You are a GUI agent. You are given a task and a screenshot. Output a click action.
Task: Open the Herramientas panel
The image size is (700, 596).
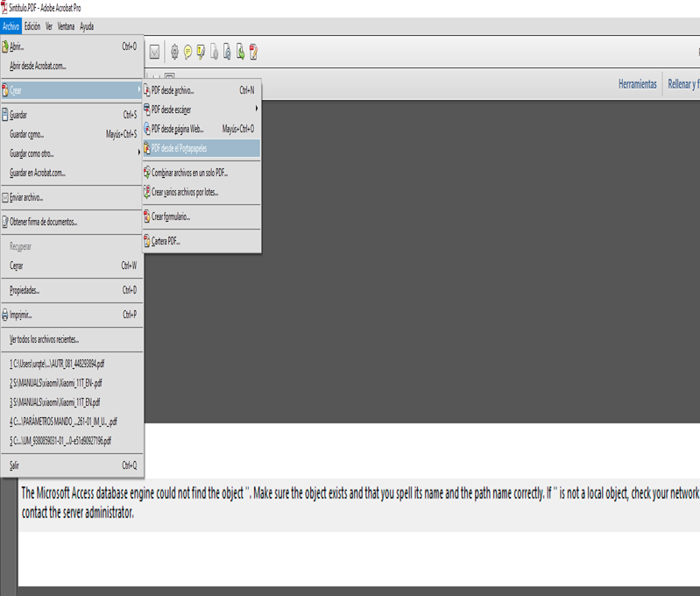[x=637, y=84]
